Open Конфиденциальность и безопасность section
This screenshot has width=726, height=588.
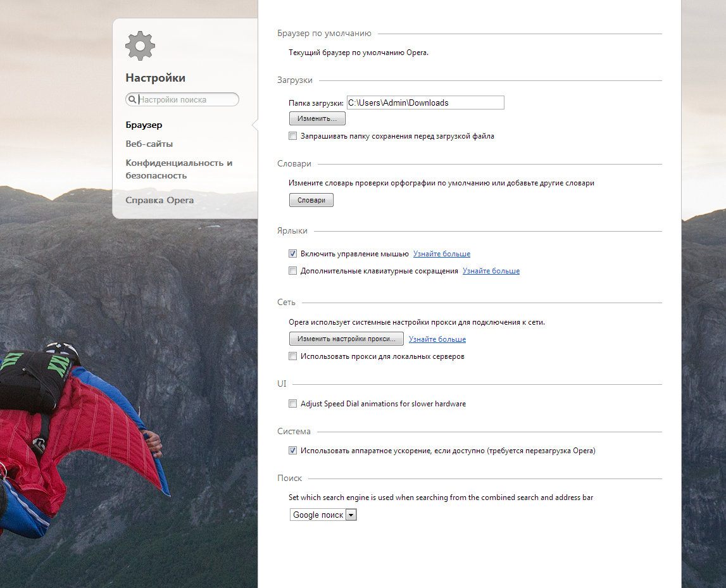tap(178, 169)
